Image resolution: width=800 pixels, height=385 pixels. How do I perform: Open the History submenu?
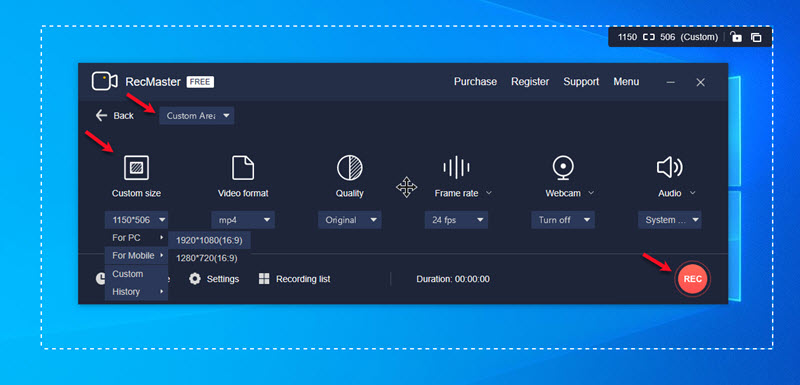coord(136,292)
